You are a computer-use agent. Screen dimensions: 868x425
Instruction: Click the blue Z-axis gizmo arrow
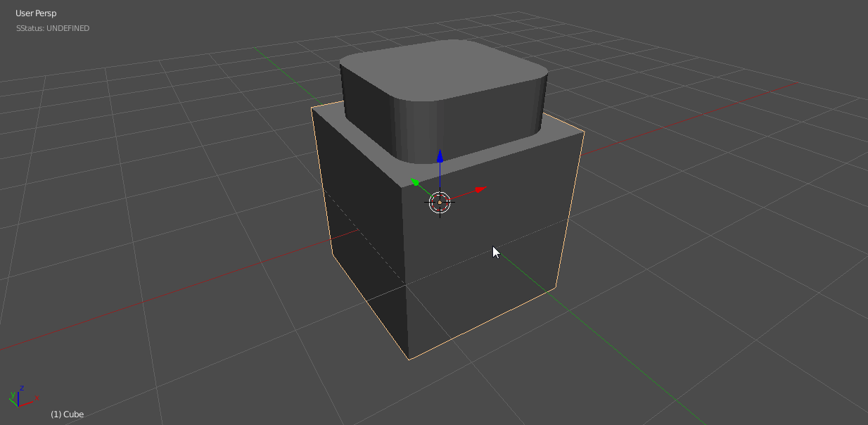[440, 156]
